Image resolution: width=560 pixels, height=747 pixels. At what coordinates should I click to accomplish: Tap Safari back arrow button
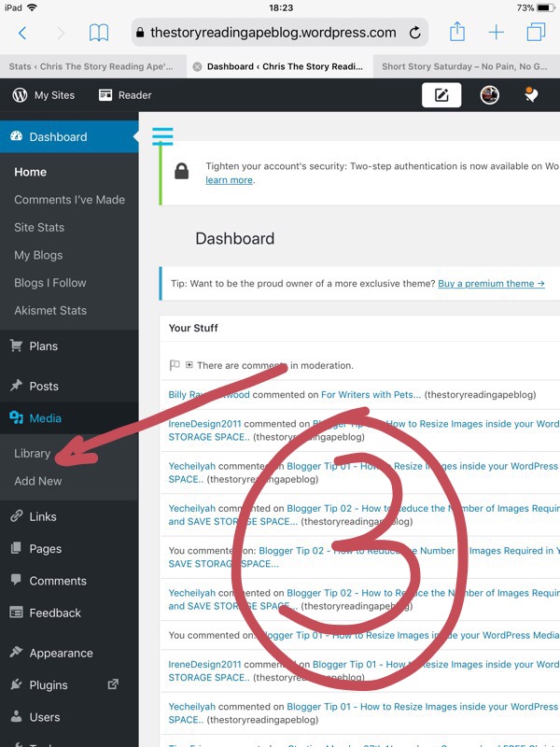click(x=22, y=33)
